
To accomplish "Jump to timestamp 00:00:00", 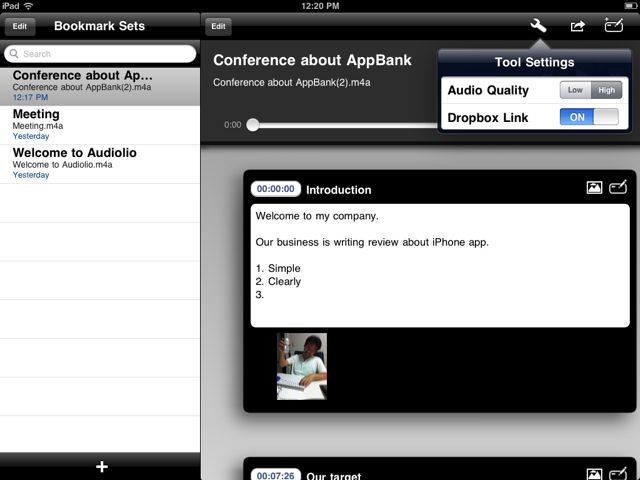I will coord(276,189).
